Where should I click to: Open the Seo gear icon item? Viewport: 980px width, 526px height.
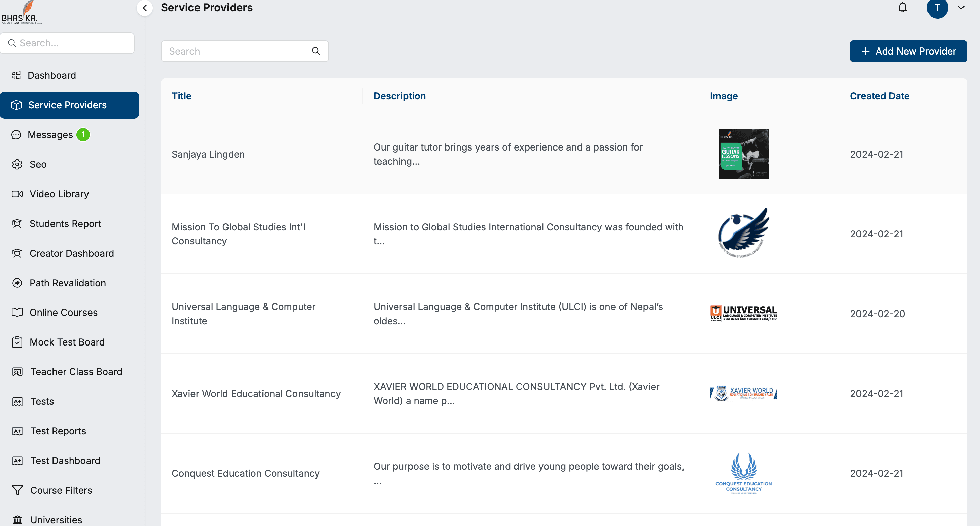[17, 164]
